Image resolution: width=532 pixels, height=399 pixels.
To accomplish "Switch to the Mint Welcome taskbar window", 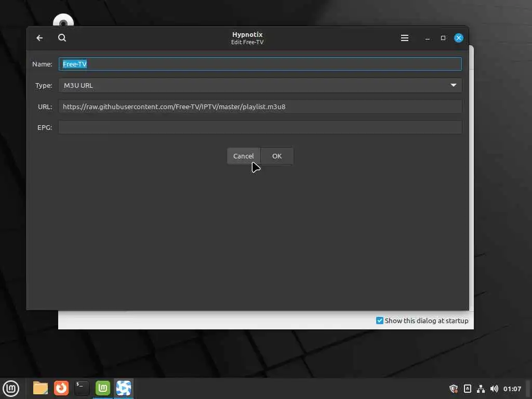I will pyautogui.click(x=103, y=388).
